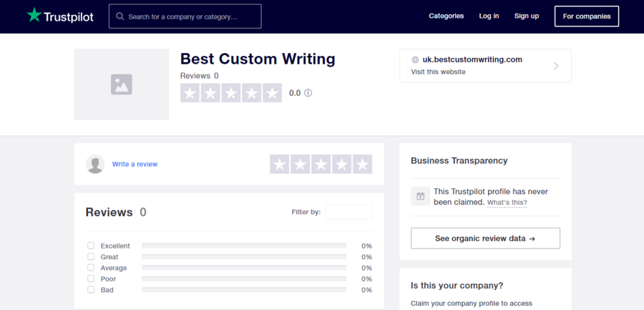Check the Poor filter checkbox
Image resolution: width=644 pixels, height=310 pixels.
click(x=91, y=278)
